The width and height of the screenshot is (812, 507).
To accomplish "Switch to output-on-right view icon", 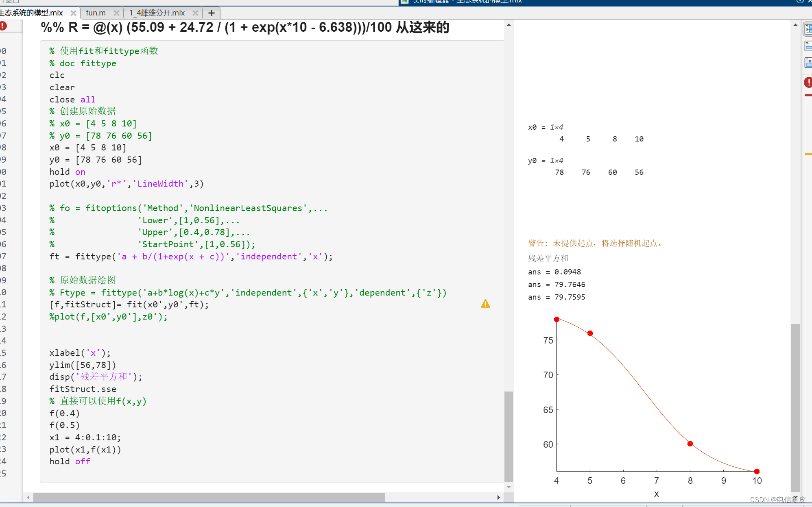I will 808,29.
